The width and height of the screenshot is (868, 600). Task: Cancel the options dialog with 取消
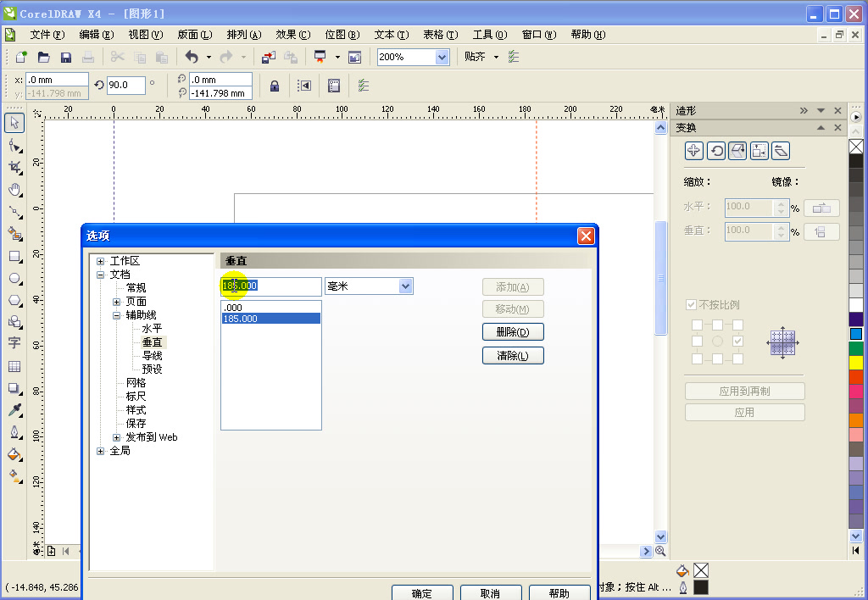[491, 593]
